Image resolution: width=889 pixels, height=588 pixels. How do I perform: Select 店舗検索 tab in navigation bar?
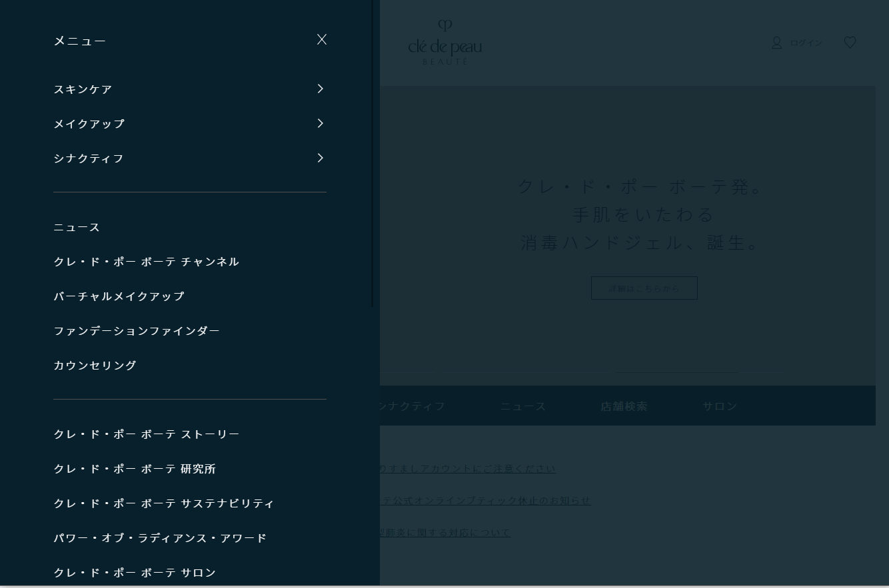click(x=624, y=406)
